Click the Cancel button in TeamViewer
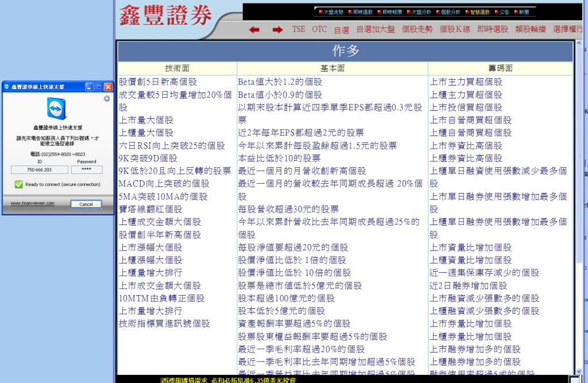This screenshot has width=588, height=383. point(86,204)
